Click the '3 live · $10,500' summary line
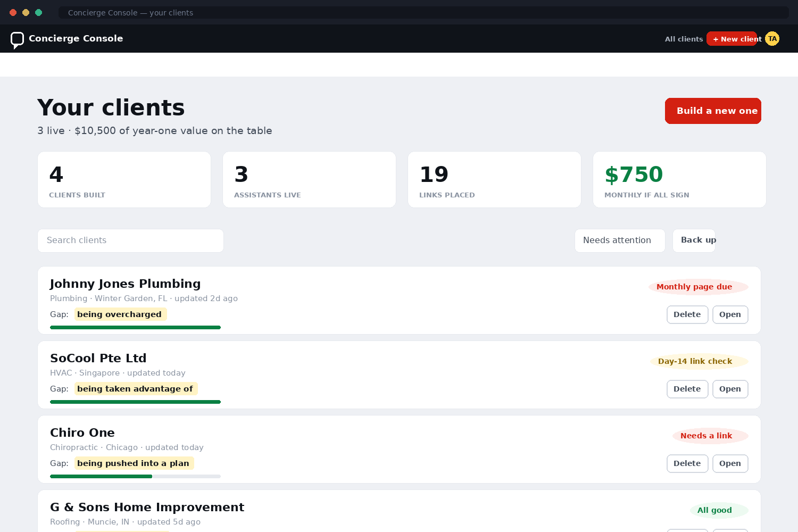This screenshot has width=798, height=532. (155, 131)
